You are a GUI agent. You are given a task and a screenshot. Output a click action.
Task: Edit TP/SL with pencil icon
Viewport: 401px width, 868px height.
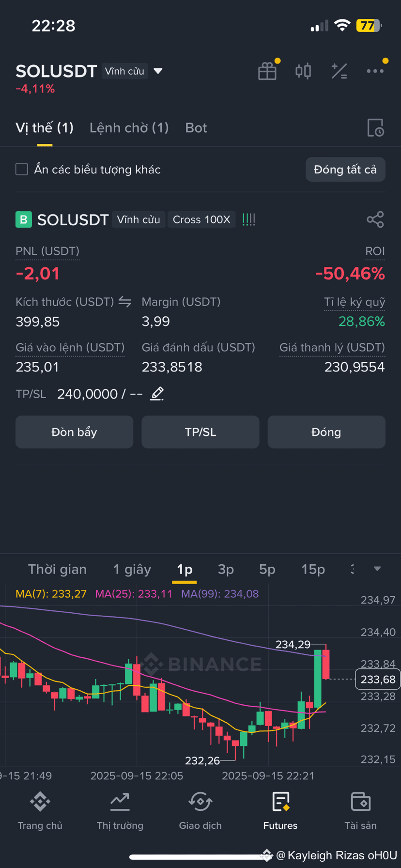coord(157,394)
